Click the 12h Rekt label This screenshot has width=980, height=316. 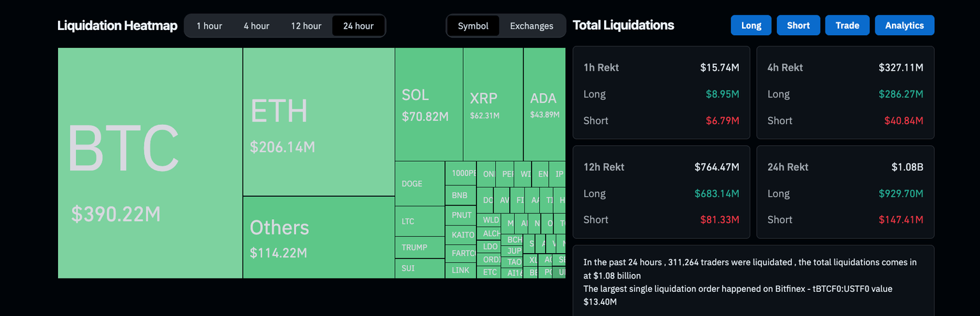pos(604,167)
